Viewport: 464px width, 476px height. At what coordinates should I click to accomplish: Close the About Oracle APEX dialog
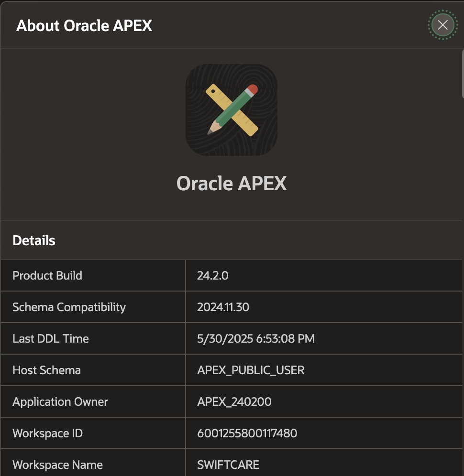[x=443, y=25]
